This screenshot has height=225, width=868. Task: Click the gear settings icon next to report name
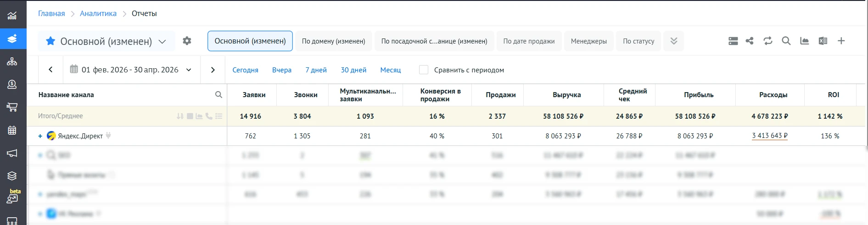[x=187, y=41]
